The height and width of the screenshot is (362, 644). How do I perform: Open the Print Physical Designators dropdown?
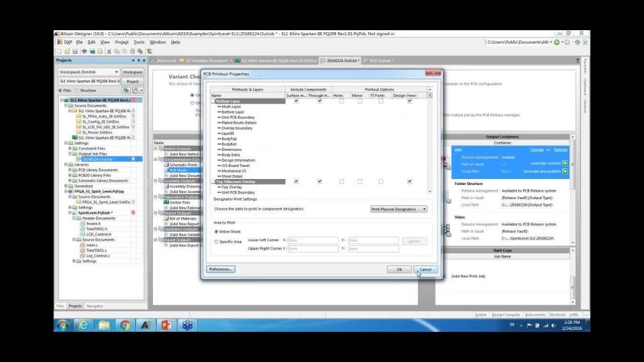pyautogui.click(x=398, y=209)
